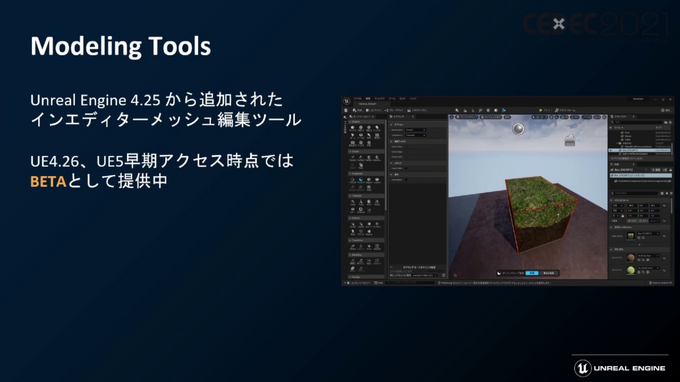Click the blue accept button in viewport

[x=532, y=273]
